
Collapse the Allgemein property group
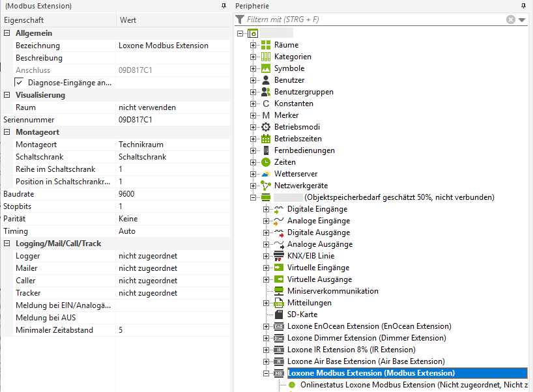pyautogui.click(x=7, y=33)
